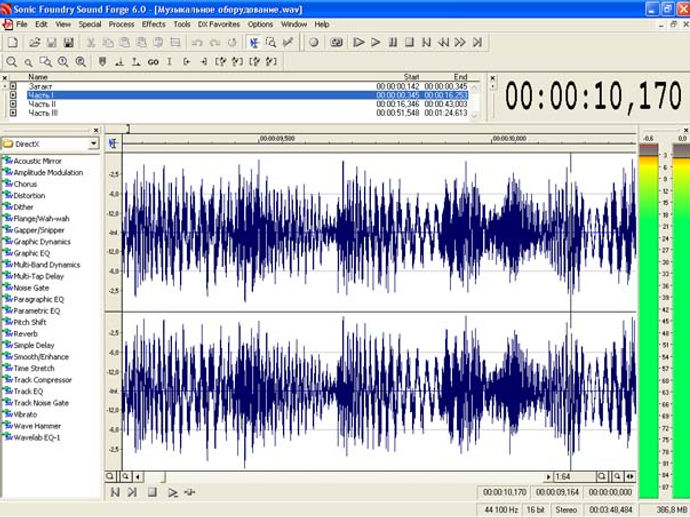Select Wavelab EQ-1 plug-in

coord(37,437)
